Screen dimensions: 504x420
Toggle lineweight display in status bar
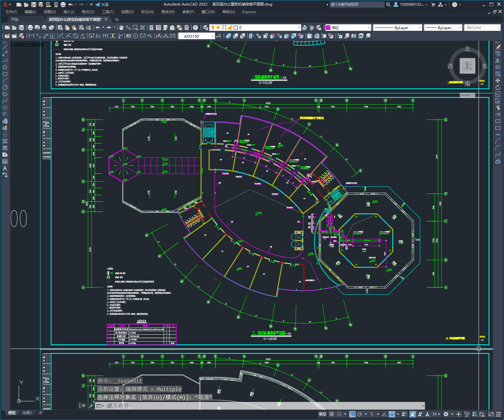[x=404, y=414]
